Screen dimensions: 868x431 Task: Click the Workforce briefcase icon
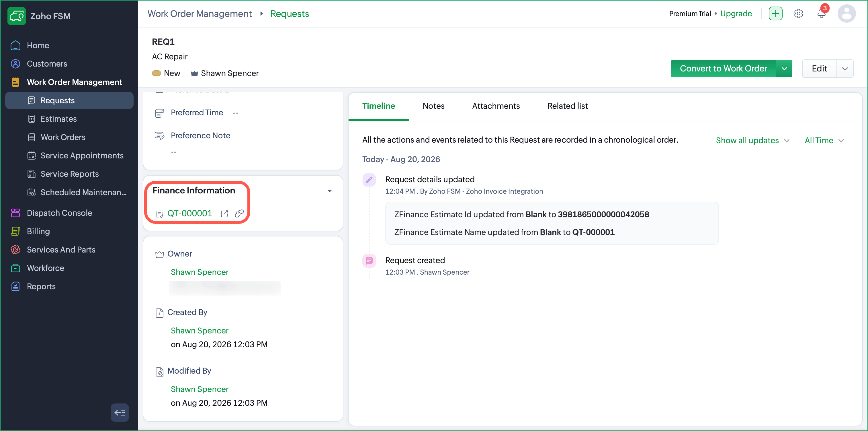[x=15, y=268]
